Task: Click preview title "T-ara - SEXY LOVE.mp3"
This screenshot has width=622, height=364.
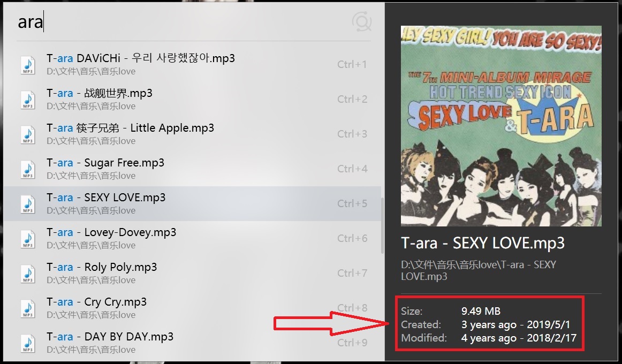Action: click(x=483, y=243)
